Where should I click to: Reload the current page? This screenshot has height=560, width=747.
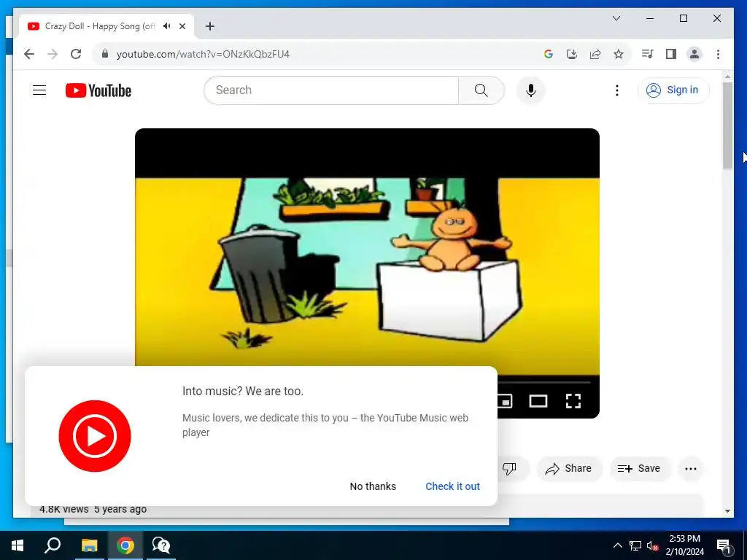pos(76,54)
